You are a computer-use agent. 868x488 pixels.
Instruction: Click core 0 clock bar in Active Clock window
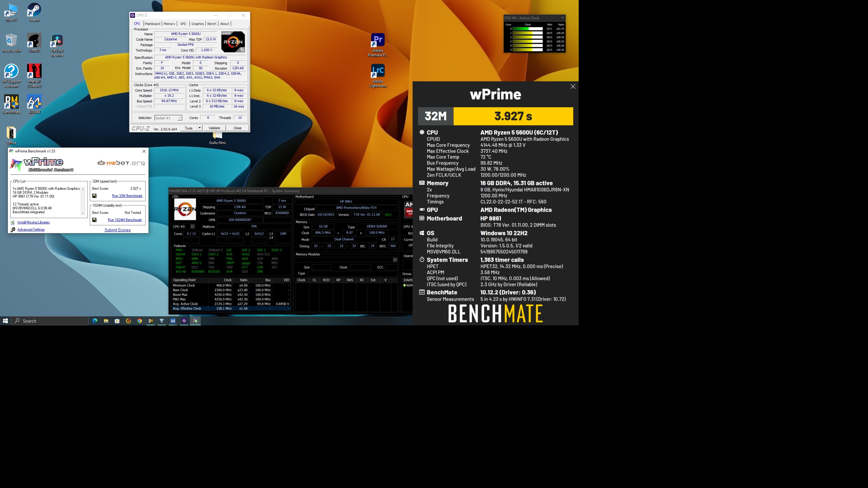(527, 29)
